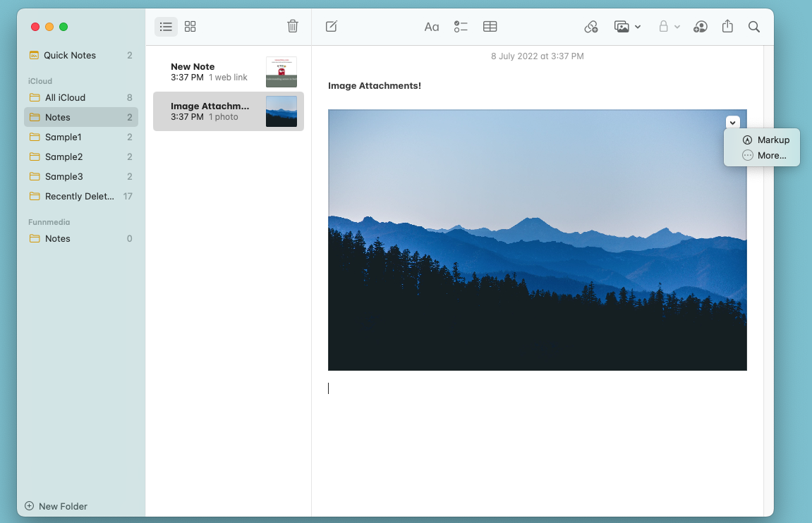Image resolution: width=812 pixels, height=523 pixels.
Task: Create a folder with New Folder
Action: click(x=55, y=506)
